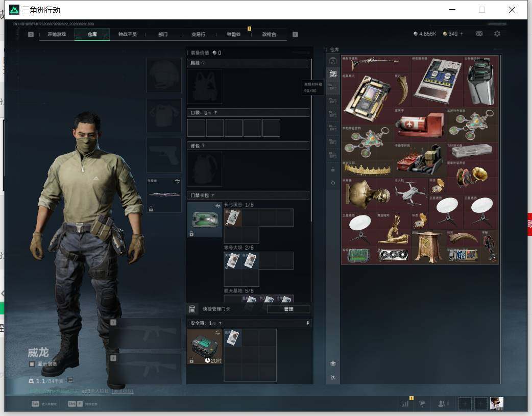Select the empty chest rig slot
The width and height of the screenshot is (532, 416).
coord(205,87)
